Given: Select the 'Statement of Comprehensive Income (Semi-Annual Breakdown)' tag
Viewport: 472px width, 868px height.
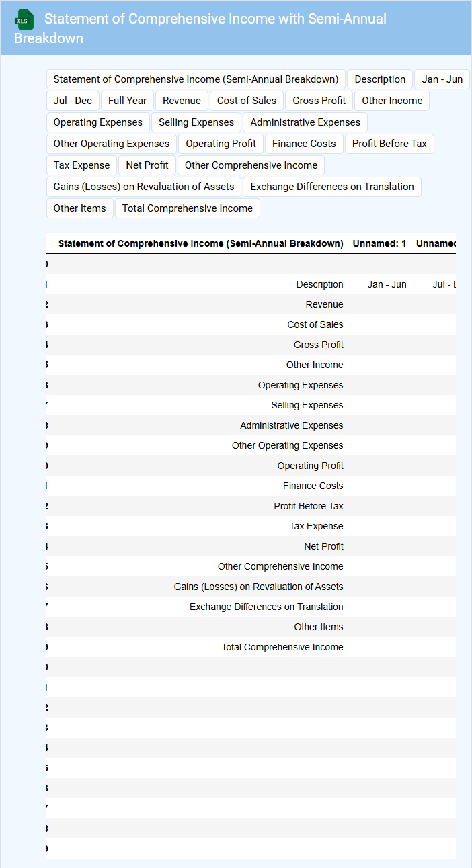Looking at the screenshot, I should pos(196,79).
